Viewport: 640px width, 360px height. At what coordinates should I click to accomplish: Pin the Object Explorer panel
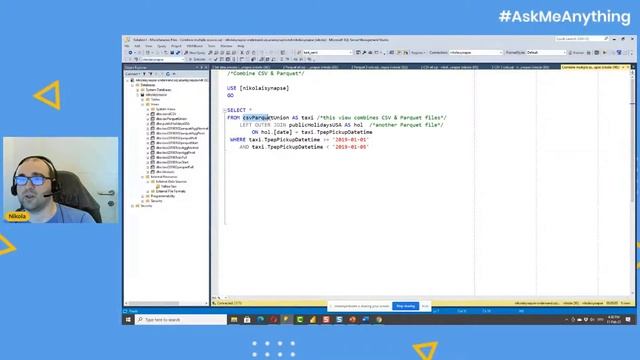202,67
